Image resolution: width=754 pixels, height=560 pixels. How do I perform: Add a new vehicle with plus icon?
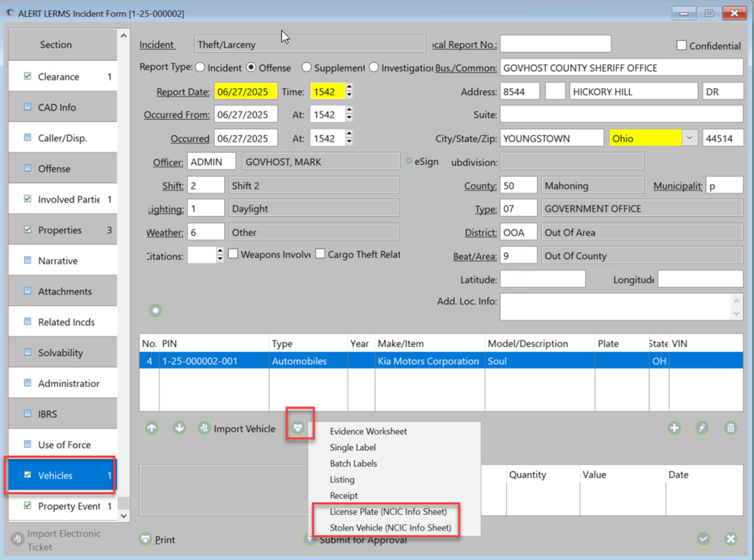pyautogui.click(x=674, y=428)
